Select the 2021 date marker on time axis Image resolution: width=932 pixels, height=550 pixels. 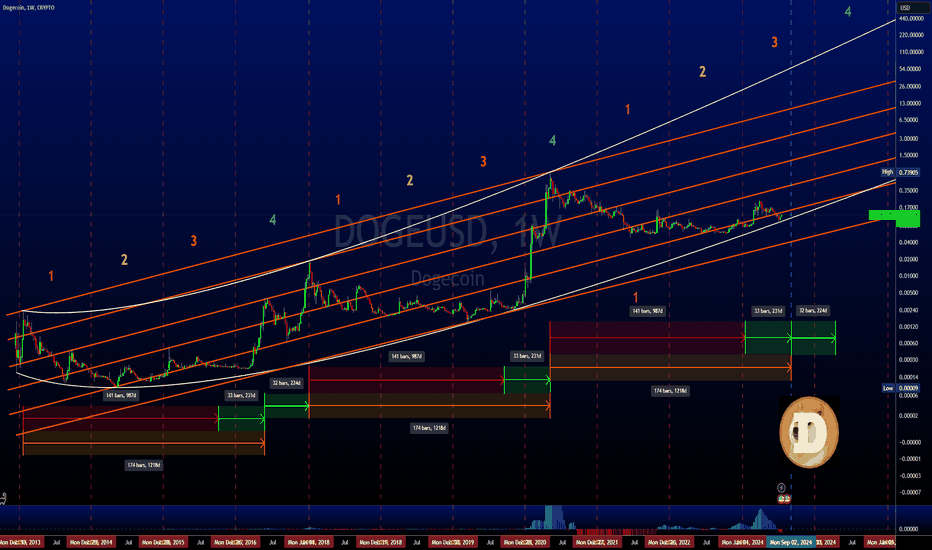(x=597, y=542)
